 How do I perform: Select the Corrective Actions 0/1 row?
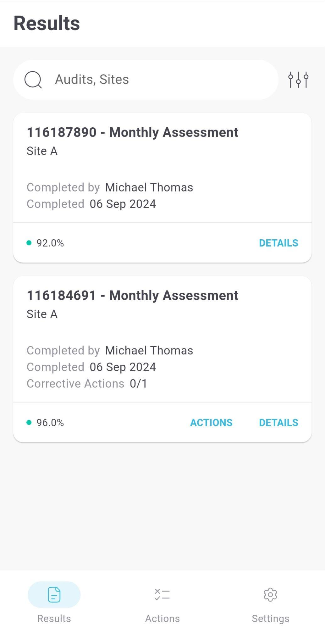[87, 384]
